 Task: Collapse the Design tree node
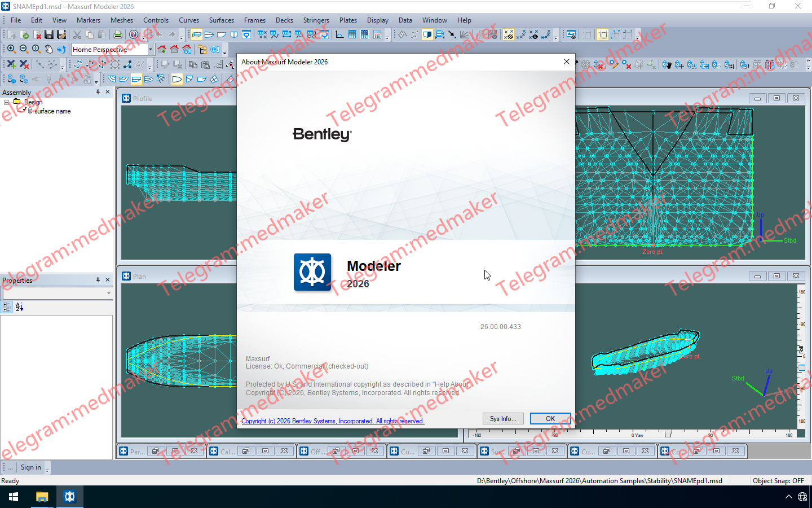(x=7, y=102)
